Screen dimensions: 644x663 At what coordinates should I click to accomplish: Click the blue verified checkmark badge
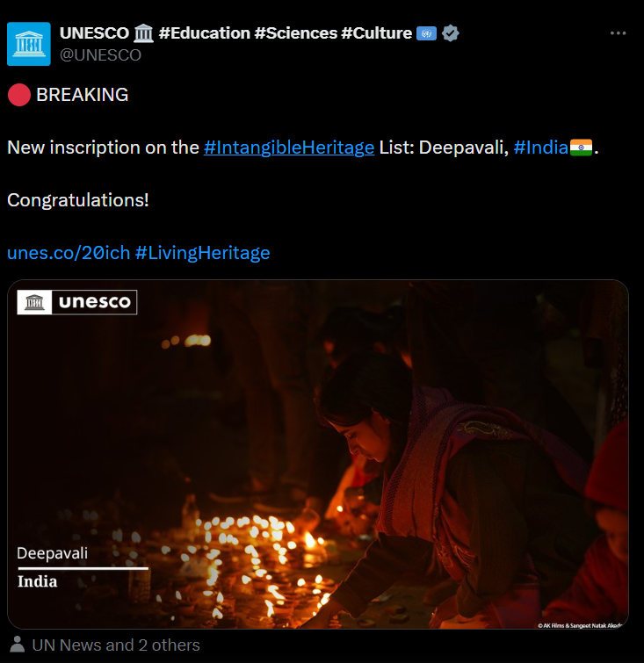(x=451, y=33)
